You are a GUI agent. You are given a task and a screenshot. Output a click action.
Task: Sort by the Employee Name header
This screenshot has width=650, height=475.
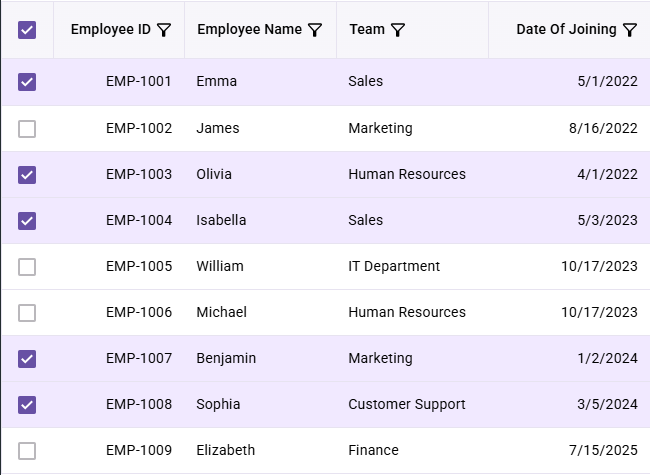[x=250, y=29]
